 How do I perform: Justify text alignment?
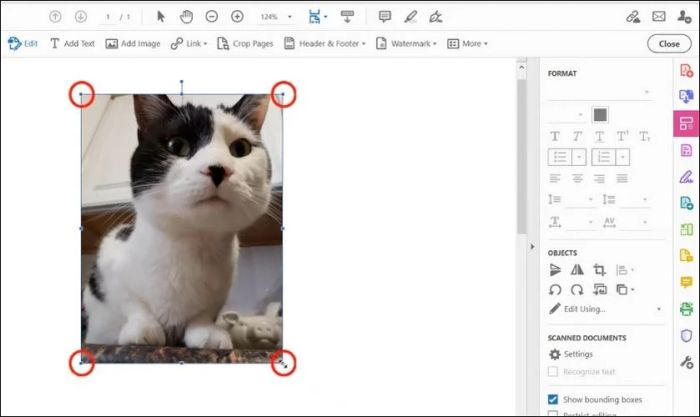click(x=622, y=179)
